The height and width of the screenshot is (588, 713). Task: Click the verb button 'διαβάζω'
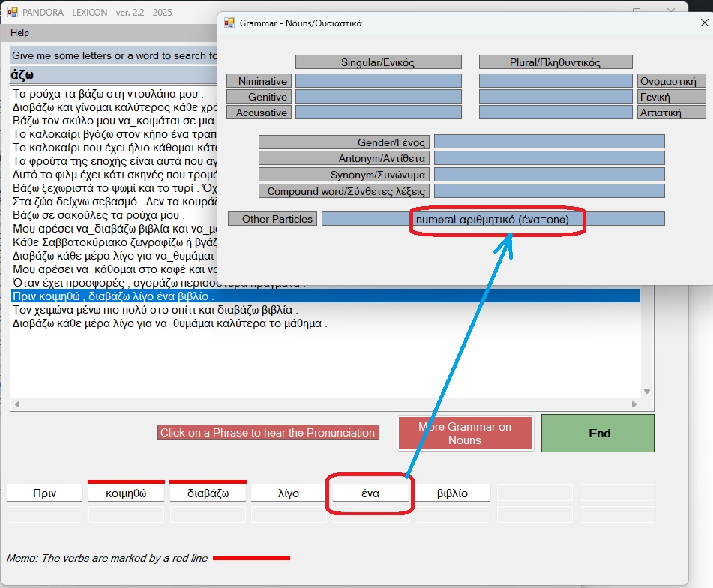click(x=208, y=493)
